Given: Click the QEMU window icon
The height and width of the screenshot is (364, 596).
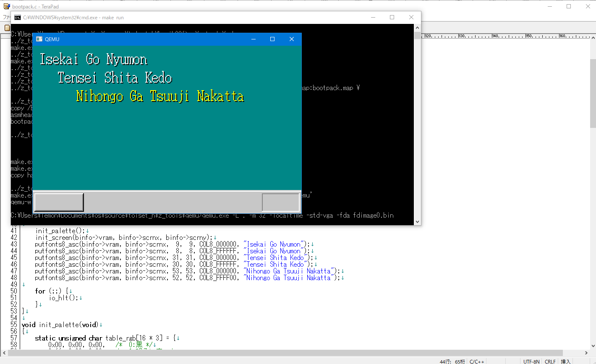Looking at the screenshot, I should (x=39, y=39).
